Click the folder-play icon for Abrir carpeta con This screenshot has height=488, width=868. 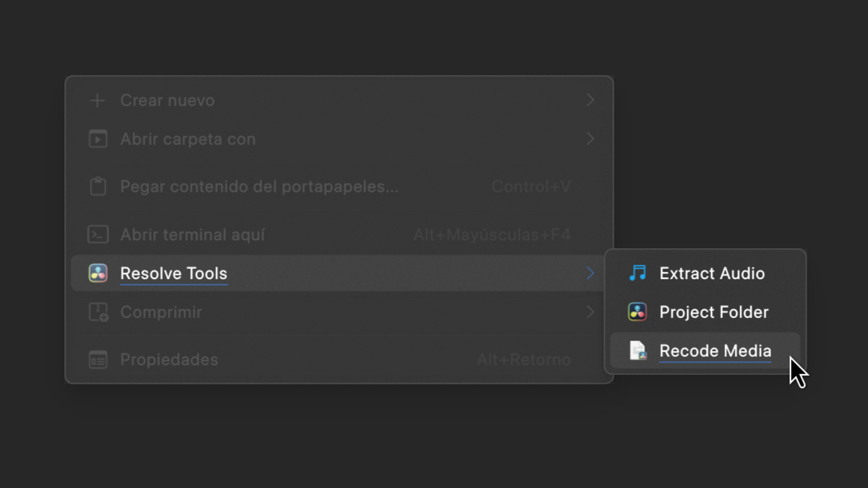98,139
